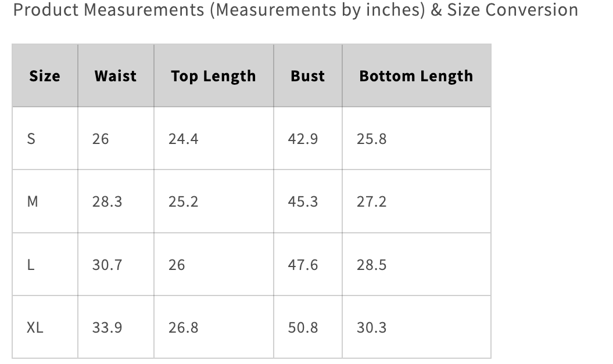Click the 42.9 bust measurement
Image resolution: width=613 pixels, height=364 pixels.
(x=303, y=139)
